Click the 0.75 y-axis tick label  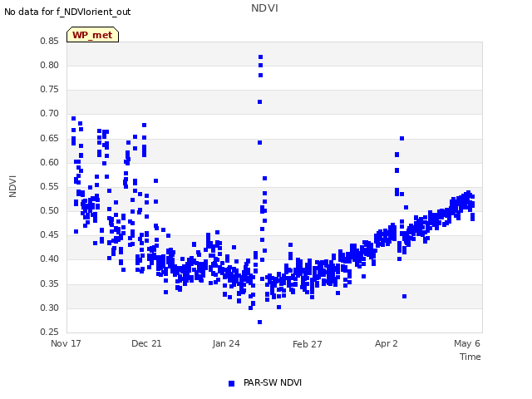tap(50, 89)
